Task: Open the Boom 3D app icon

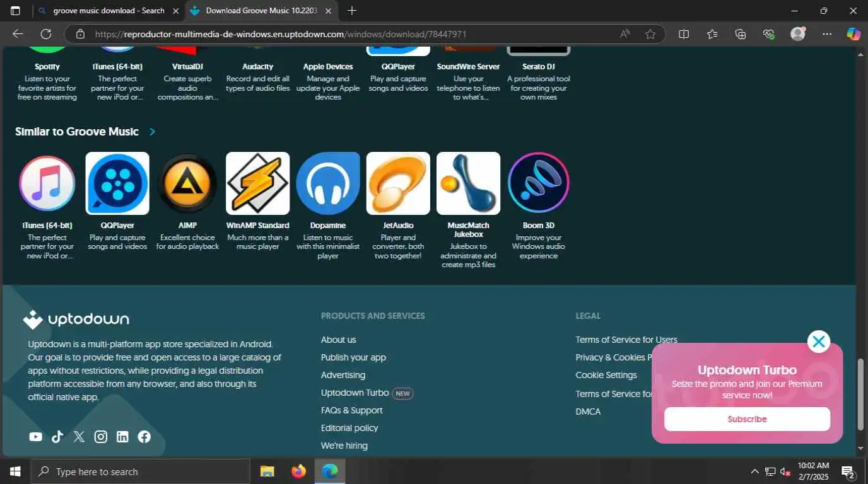Action: (539, 183)
